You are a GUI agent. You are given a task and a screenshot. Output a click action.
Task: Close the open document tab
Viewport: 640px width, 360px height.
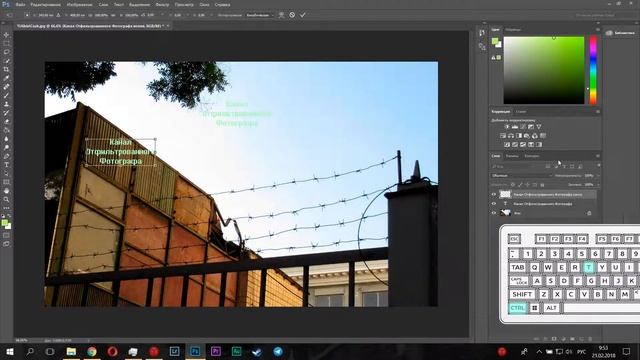pyautogui.click(x=168, y=26)
